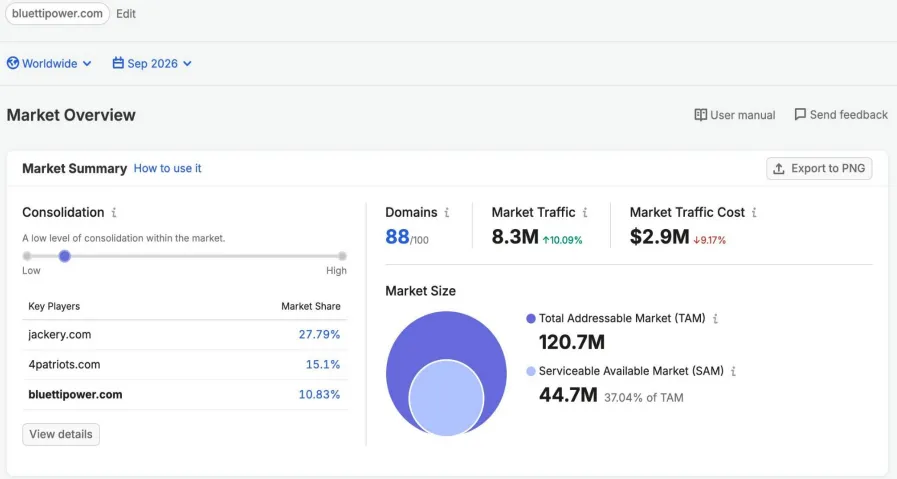Click the Market Size heading
Image resolution: width=897 pixels, height=479 pixels.
pos(420,291)
